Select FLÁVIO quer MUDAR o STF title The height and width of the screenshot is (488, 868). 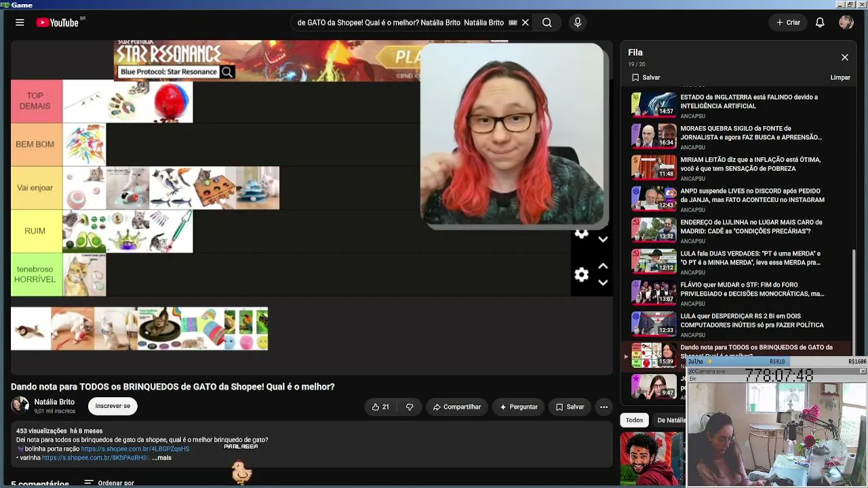coord(752,289)
